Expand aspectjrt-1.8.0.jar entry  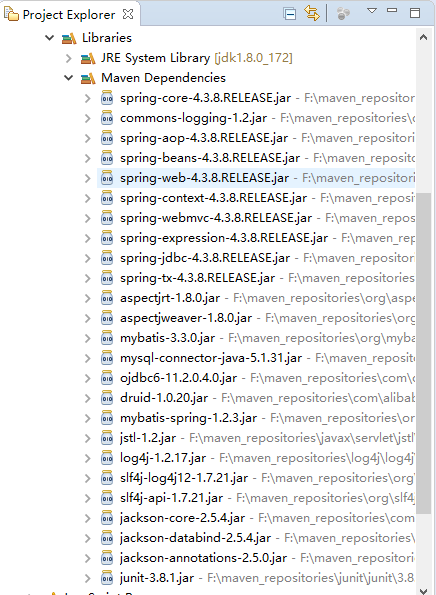tap(88, 298)
